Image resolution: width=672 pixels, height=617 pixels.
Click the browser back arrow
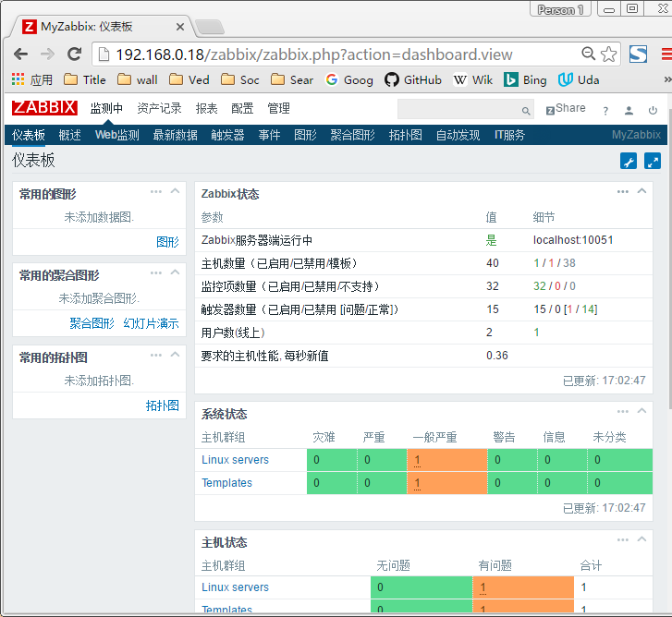point(20,54)
